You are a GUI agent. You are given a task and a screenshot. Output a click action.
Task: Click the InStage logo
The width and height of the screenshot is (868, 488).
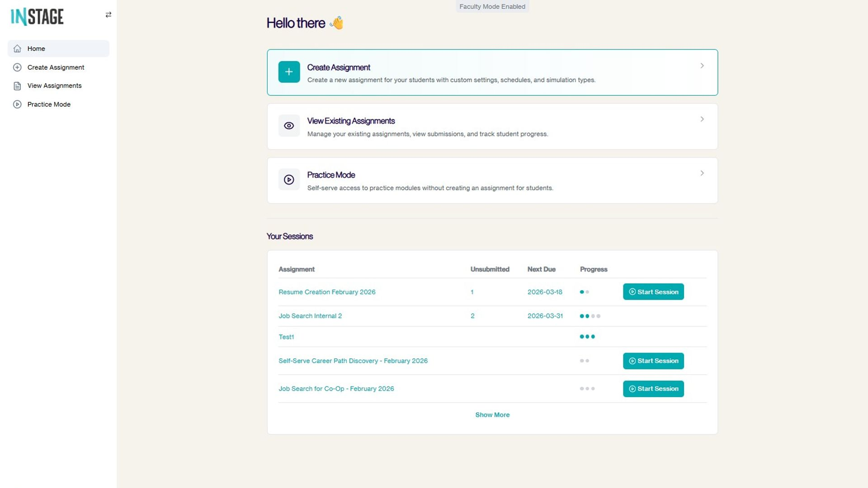tap(37, 17)
